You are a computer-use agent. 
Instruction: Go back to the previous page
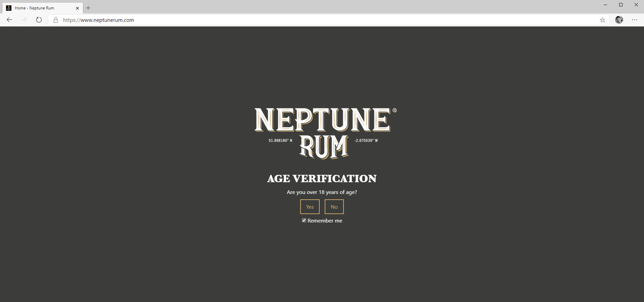tap(9, 20)
